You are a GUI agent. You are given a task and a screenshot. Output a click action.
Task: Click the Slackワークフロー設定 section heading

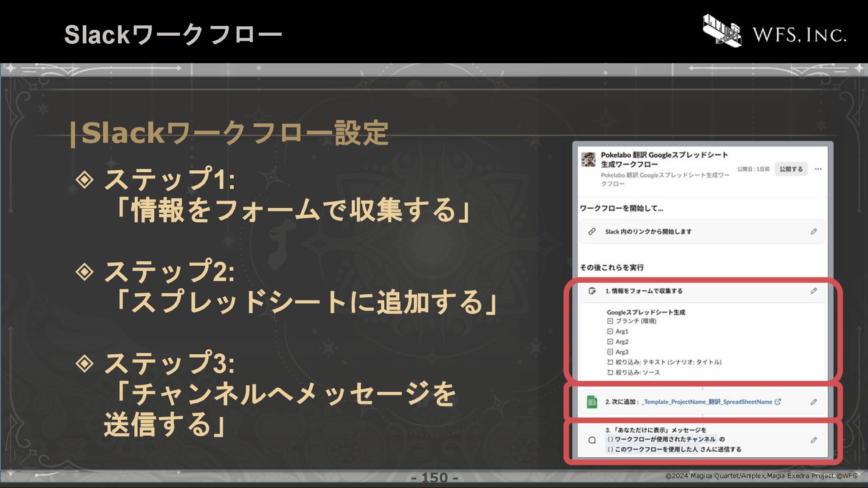(230, 133)
